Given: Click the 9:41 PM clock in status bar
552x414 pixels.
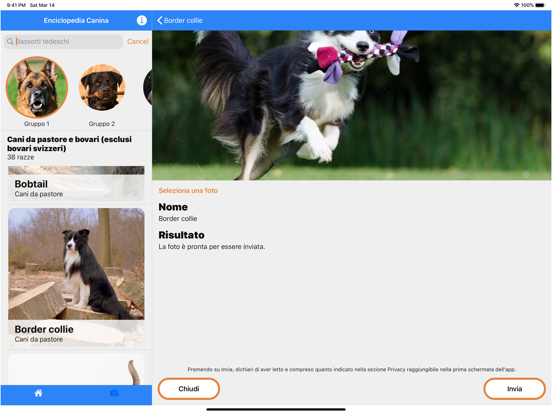Looking at the screenshot, I should click(x=16, y=5).
